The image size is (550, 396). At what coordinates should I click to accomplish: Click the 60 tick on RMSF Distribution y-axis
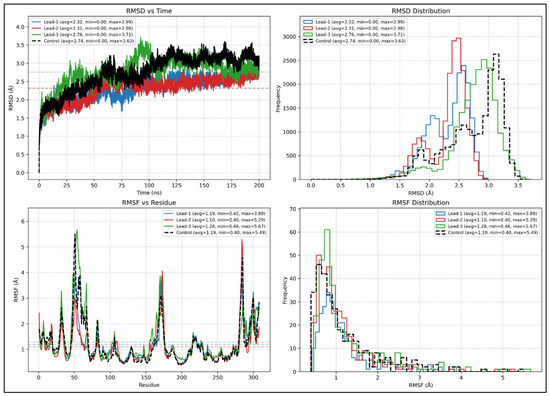point(293,232)
